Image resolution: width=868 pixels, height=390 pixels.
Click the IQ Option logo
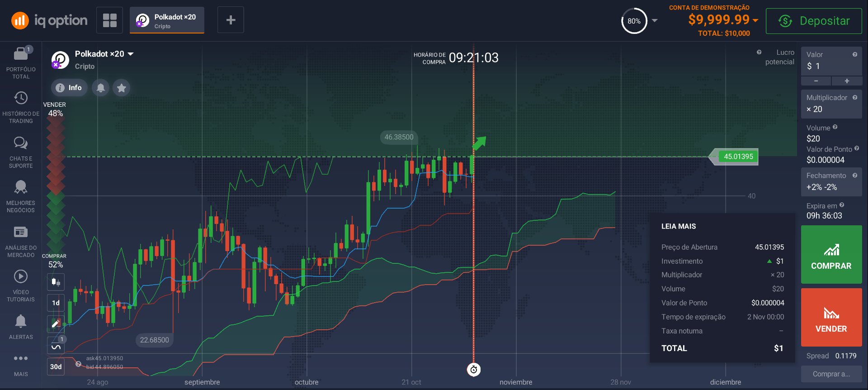(49, 20)
